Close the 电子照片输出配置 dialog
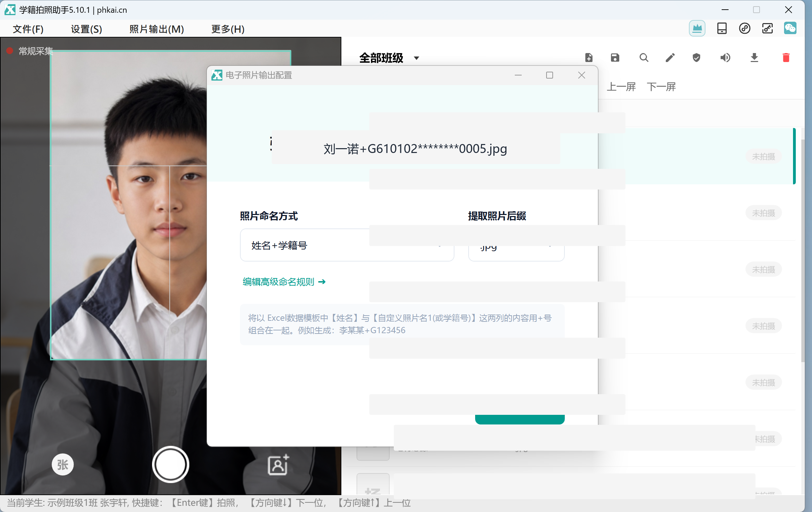This screenshot has height=512, width=812. click(582, 75)
